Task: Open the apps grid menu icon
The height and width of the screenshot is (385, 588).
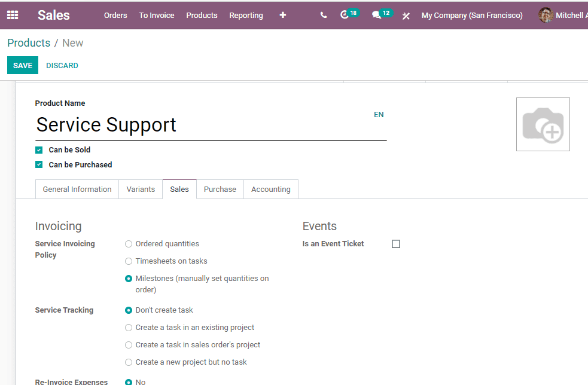Action: 13,15
